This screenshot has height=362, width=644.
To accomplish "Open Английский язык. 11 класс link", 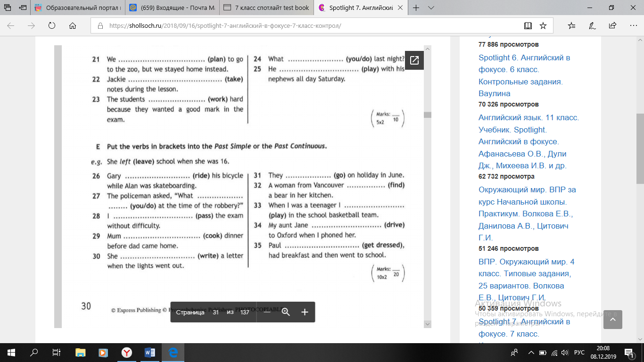I will pyautogui.click(x=528, y=141).
